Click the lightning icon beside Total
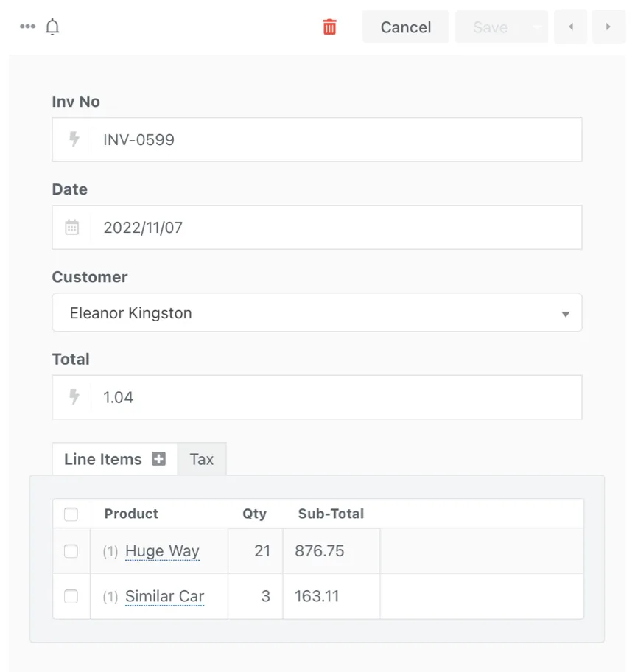 pyautogui.click(x=73, y=397)
